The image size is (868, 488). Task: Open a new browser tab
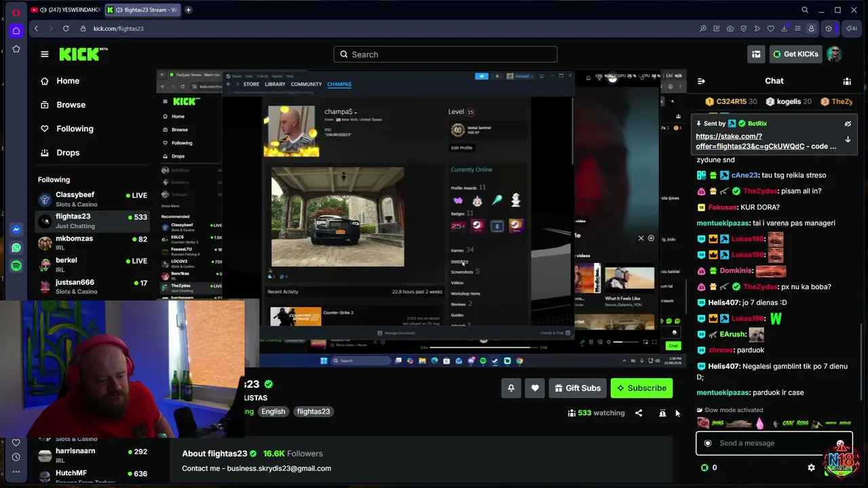[x=188, y=10]
